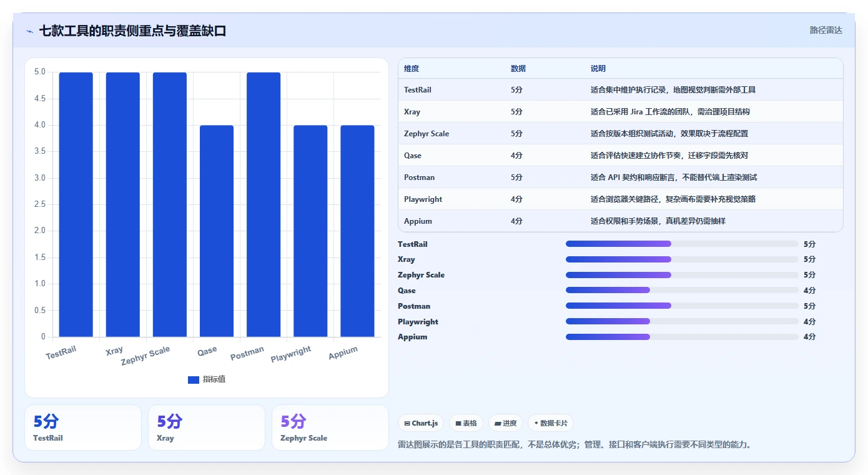This screenshot has width=868, height=475.
Task: Click the footer note starting with 雷达图展示的是
Action: (x=575, y=445)
